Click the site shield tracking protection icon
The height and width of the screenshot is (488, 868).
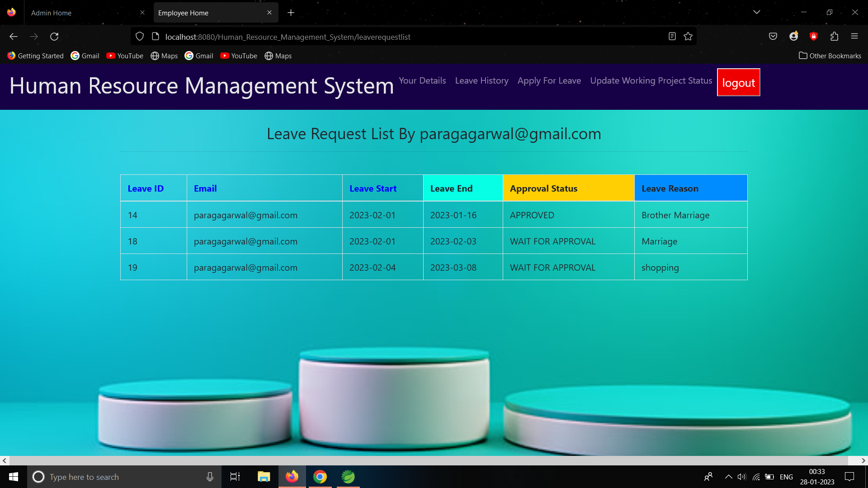[x=140, y=37]
